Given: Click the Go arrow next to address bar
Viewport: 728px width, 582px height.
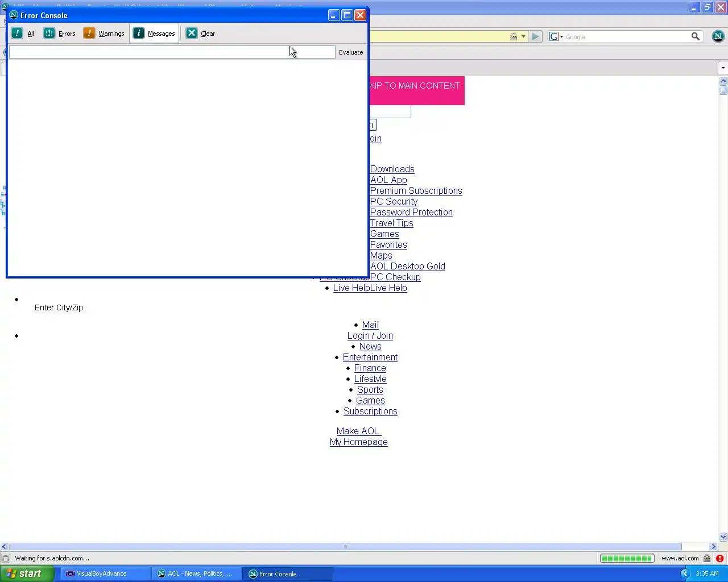Looking at the screenshot, I should click(535, 36).
